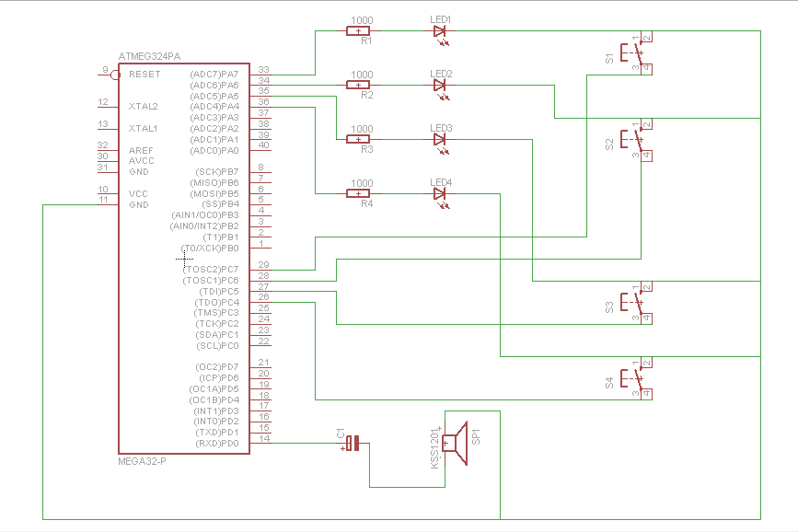Screen dimensions: 798x532
Task: Click the ATMEG324PA component name label
Action: 149,56
